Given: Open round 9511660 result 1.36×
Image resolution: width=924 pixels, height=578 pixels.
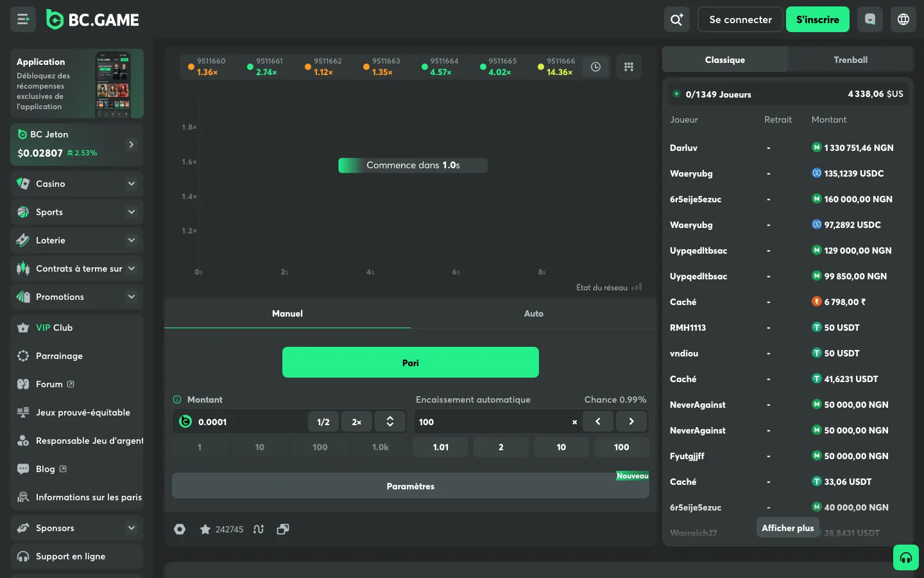Looking at the screenshot, I should (207, 67).
